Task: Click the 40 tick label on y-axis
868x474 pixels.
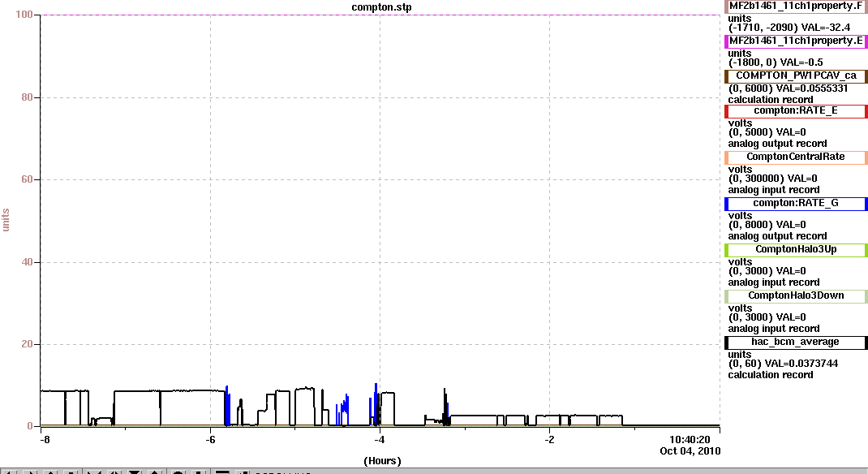Action: [x=27, y=262]
